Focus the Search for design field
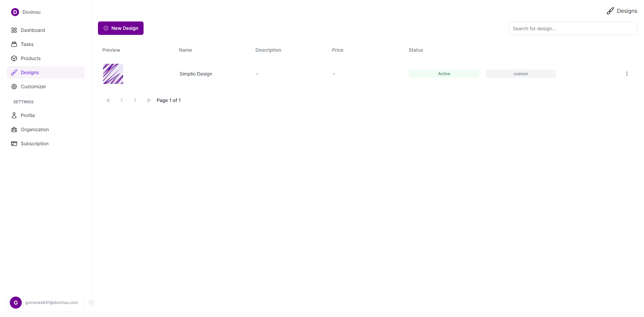This screenshot has height=317, width=644. click(573, 29)
